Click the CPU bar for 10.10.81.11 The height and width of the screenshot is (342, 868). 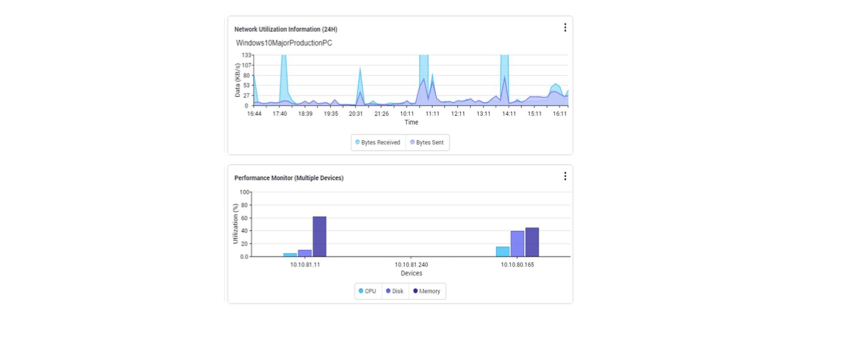tap(290, 255)
